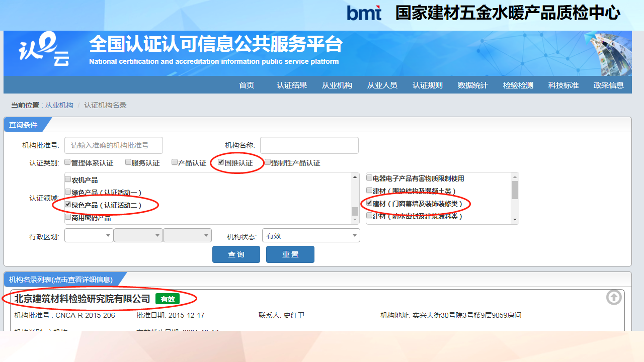Uncheck the 国推认证 checkbox
Screen dimensions: 644x362
coord(221,162)
